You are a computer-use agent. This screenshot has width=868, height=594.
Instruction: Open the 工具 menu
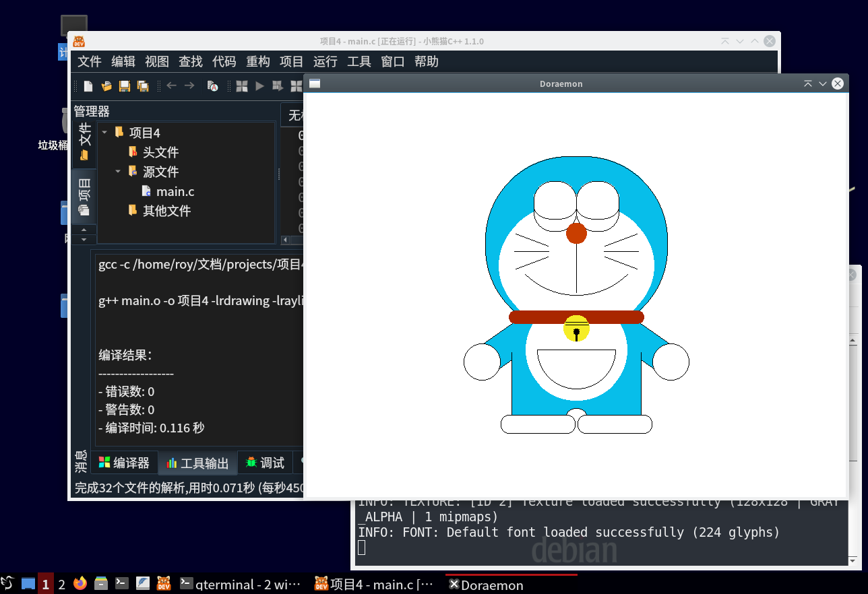click(359, 61)
